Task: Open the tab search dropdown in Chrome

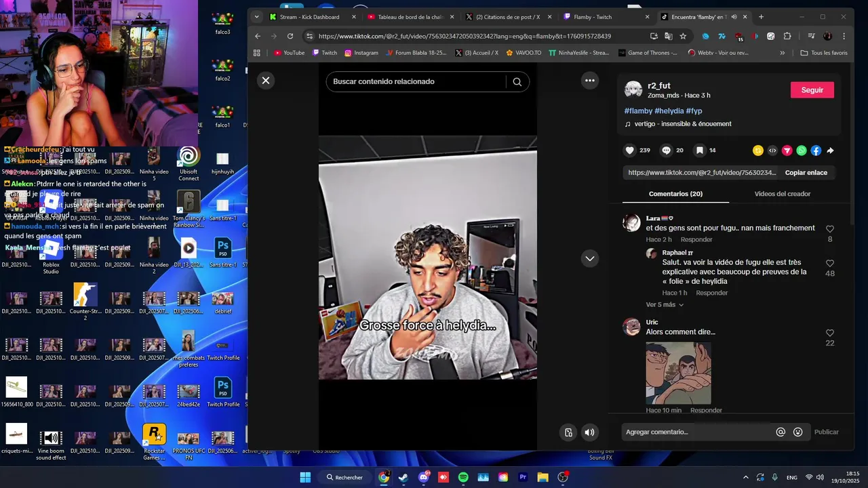Action: click(x=256, y=17)
